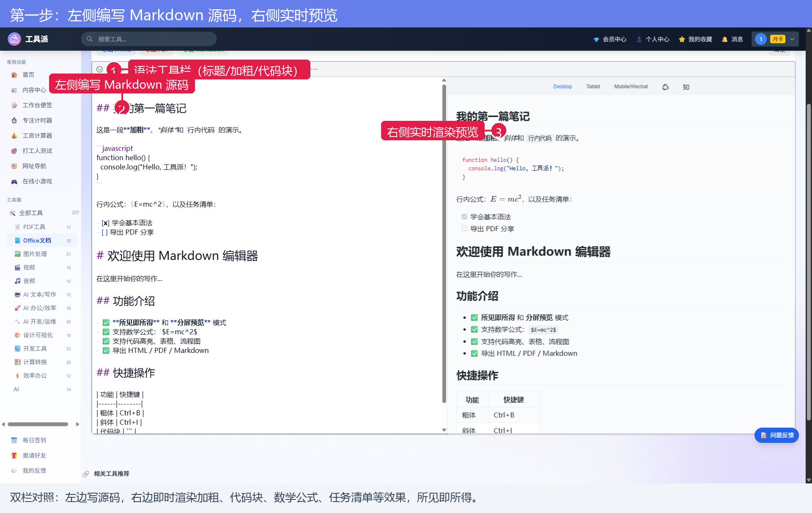Click the emoji smiley toolbar icon

[99, 69]
